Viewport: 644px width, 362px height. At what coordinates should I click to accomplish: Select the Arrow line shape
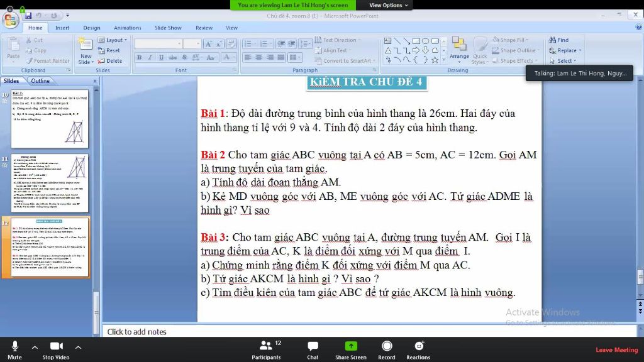click(x=407, y=41)
